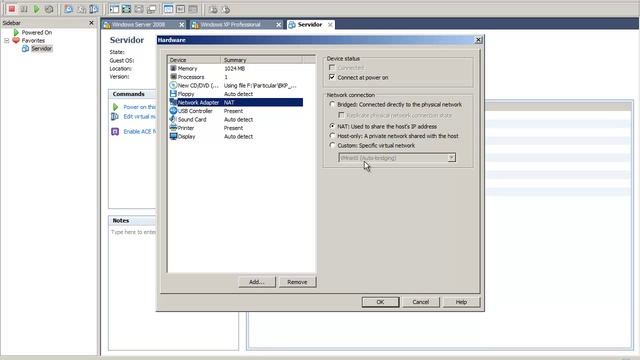This screenshot has height=360, width=640.
Task: Toggle Connect at power on checkbox
Action: (x=332, y=77)
